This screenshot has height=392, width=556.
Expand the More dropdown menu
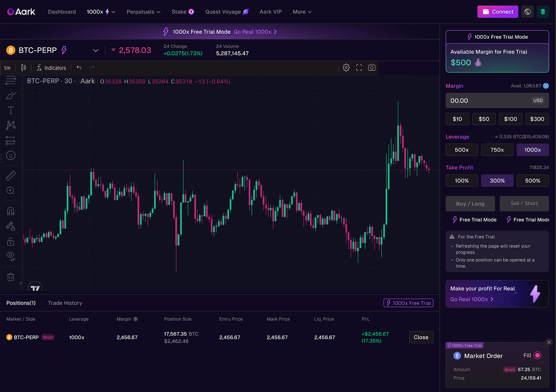point(302,12)
